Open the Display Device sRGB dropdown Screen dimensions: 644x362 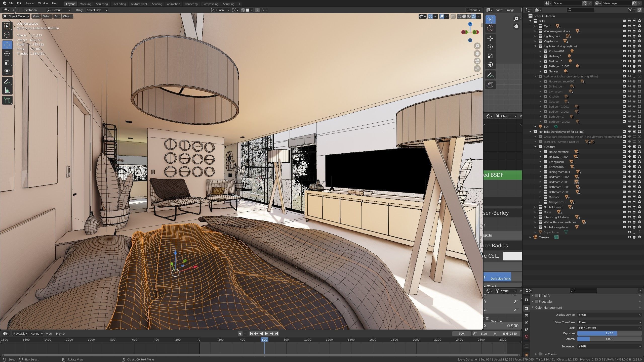pyautogui.click(x=610, y=315)
